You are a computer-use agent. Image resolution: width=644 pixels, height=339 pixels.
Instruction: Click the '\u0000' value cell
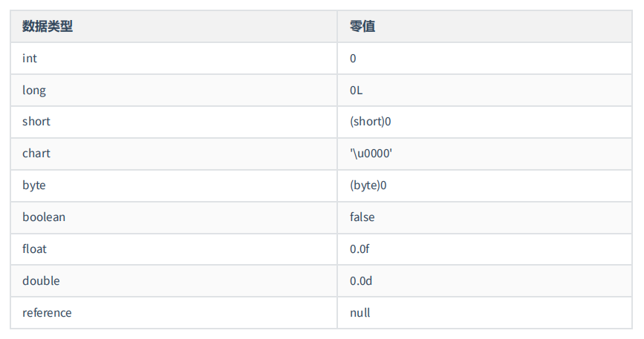click(484, 154)
